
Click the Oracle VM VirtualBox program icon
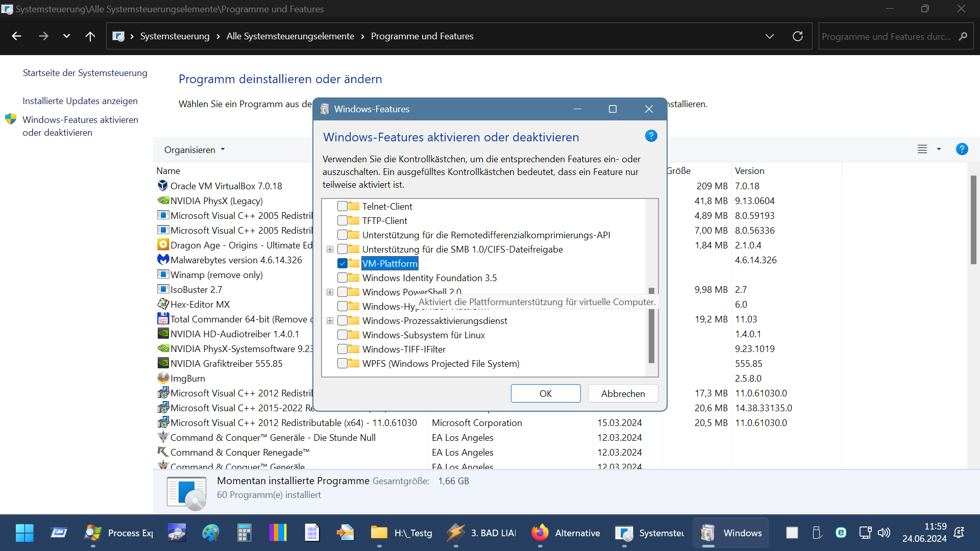163,186
